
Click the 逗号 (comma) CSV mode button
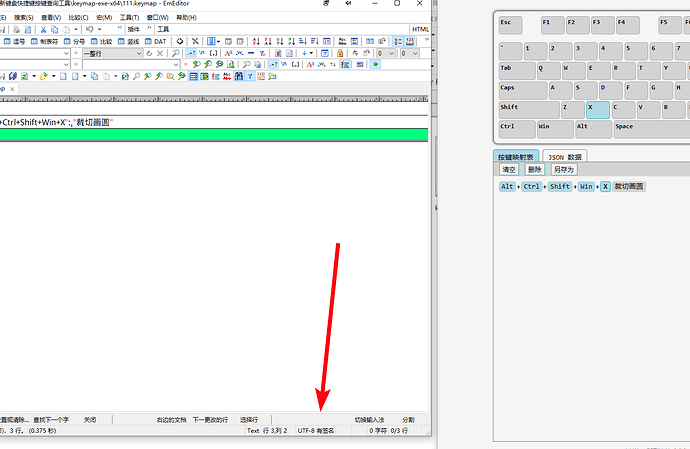click(x=14, y=41)
